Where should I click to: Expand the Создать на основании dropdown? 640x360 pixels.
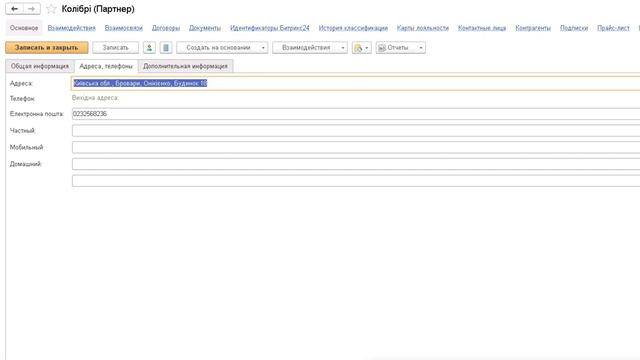(222, 48)
